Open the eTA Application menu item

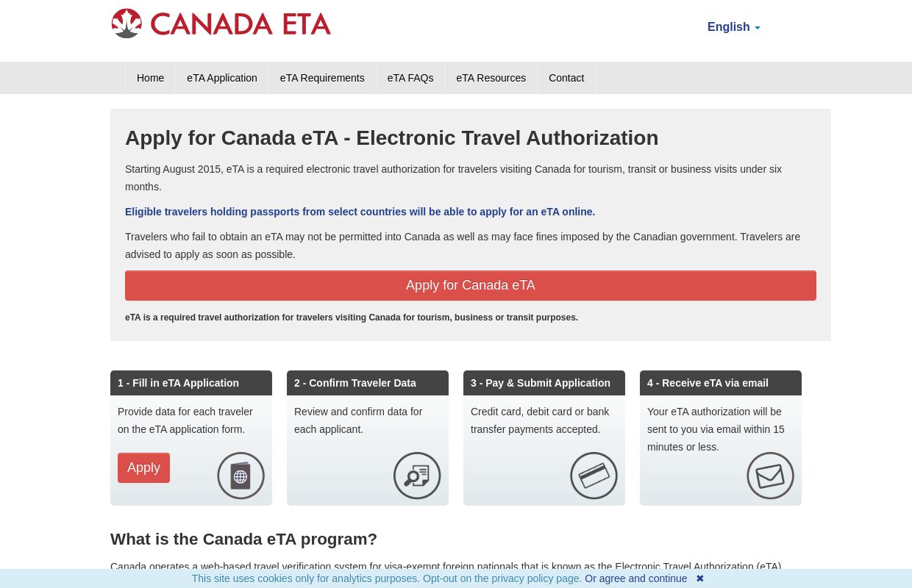221,78
